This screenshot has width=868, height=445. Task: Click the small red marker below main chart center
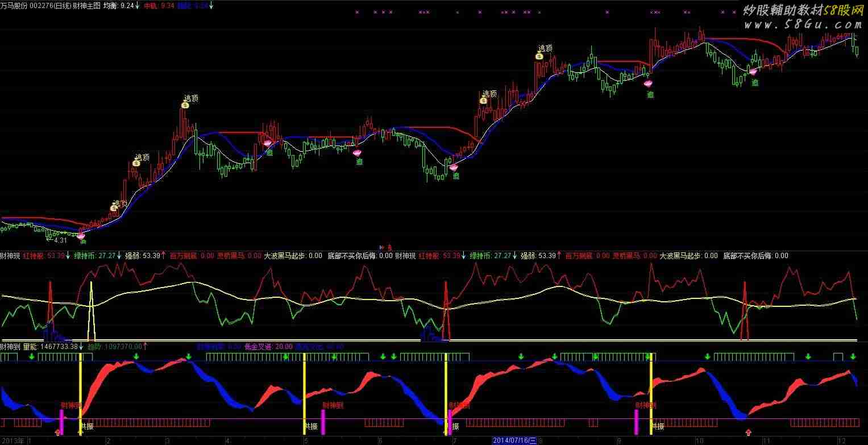(390, 247)
